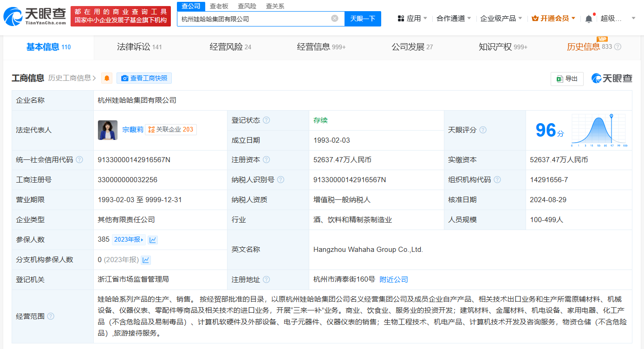
Task: Open legal representative 宗馥莉 link
Action: click(x=133, y=130)
